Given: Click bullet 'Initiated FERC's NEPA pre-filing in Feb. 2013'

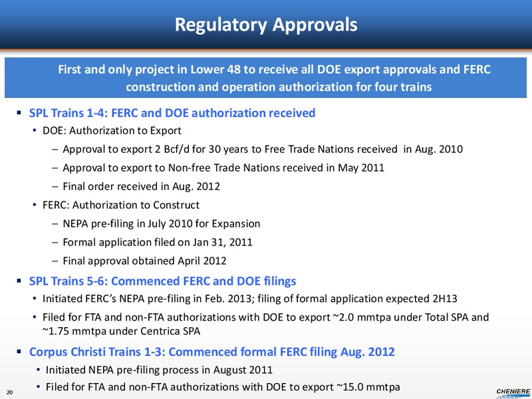Looking at the screenshot, I should (250, 299).
